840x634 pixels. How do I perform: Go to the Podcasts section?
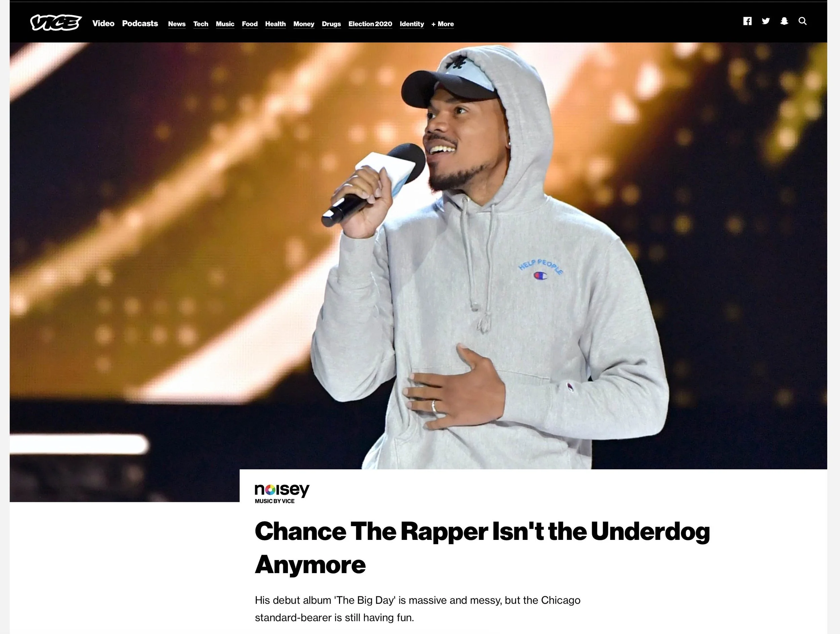140,24
